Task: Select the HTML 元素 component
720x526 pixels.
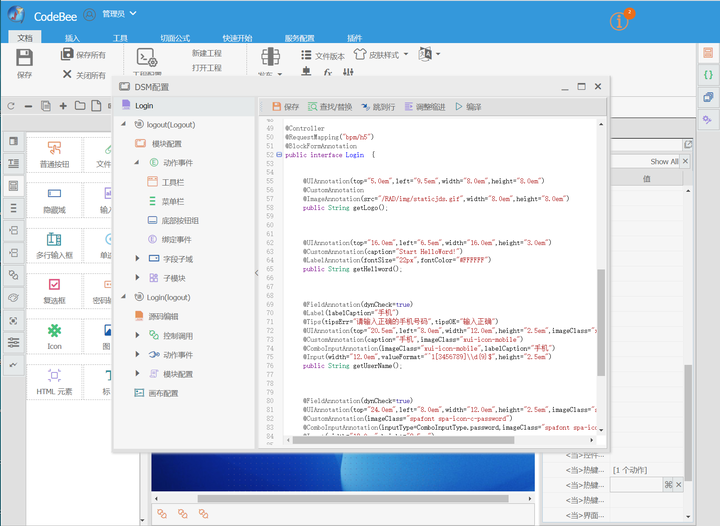Action: [x=54, y=382]
